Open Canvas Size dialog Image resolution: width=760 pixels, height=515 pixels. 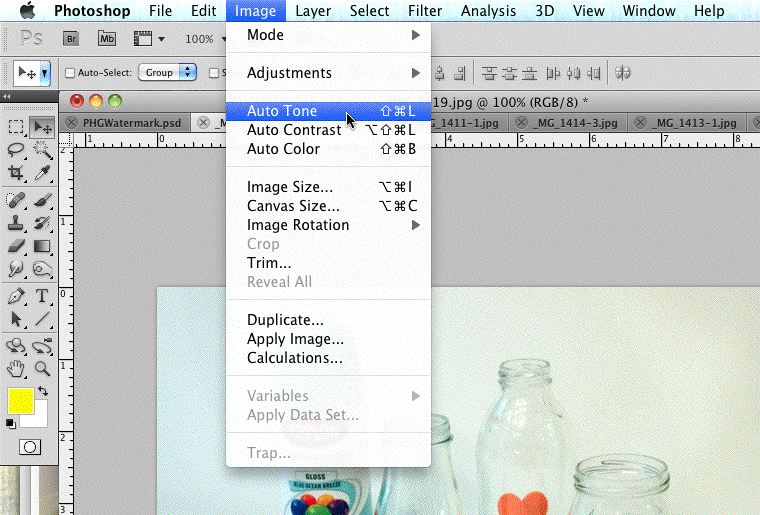[x=329, y=206]
